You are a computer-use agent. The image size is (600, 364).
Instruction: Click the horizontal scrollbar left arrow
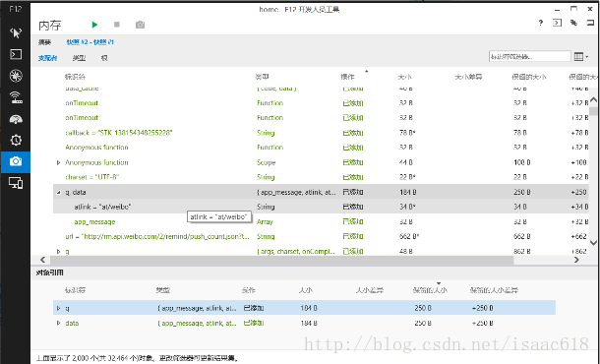[x=43, y=260]
